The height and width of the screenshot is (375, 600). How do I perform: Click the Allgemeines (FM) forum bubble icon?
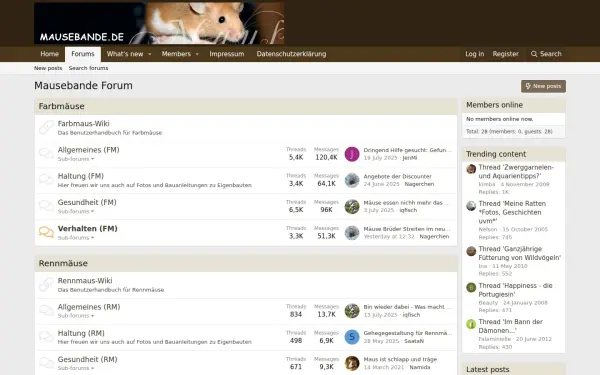[x=46, y=153]
